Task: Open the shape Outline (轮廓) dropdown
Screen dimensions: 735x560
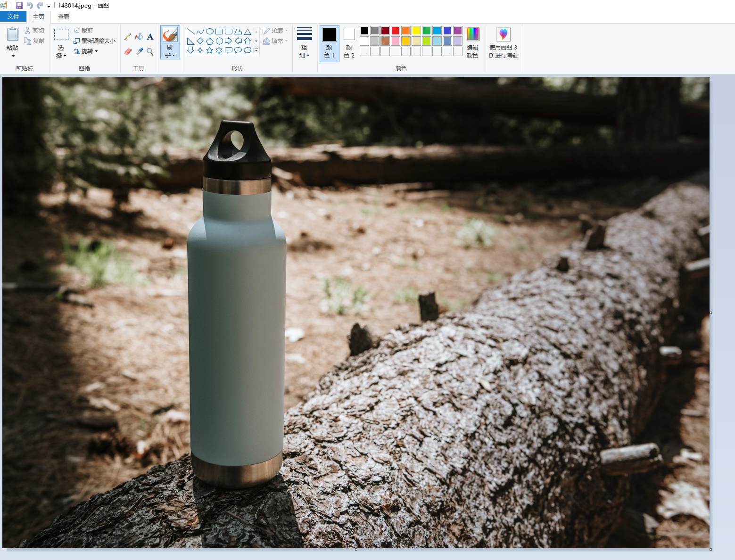Action: [275, 31]
